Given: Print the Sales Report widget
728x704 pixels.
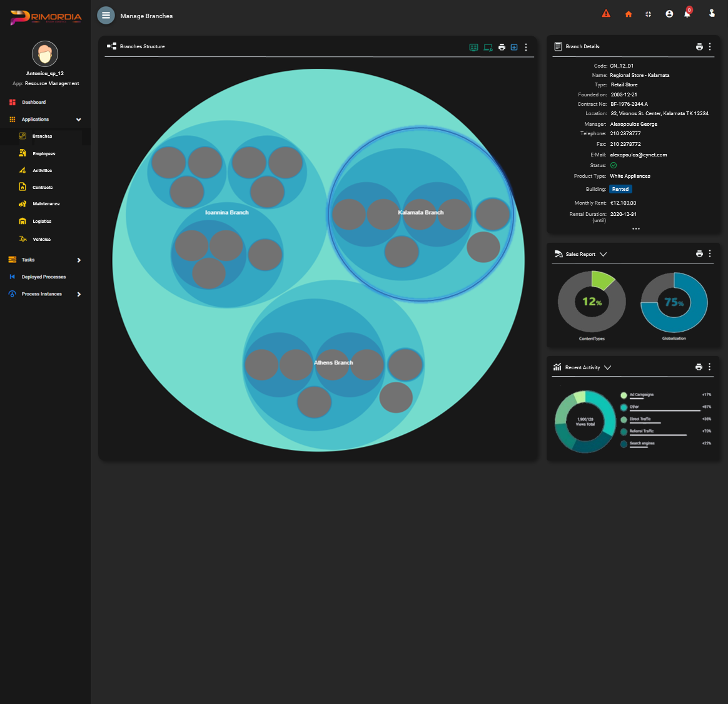Looking at the screenshot, I should (699, 254).
